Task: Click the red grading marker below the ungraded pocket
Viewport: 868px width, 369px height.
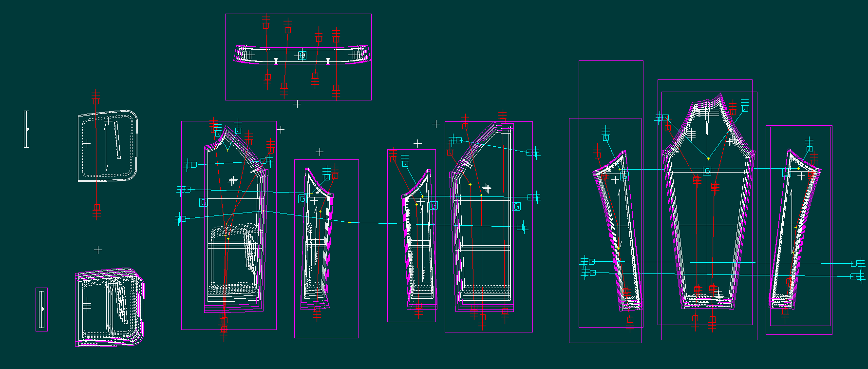Action: coord(97,210)
